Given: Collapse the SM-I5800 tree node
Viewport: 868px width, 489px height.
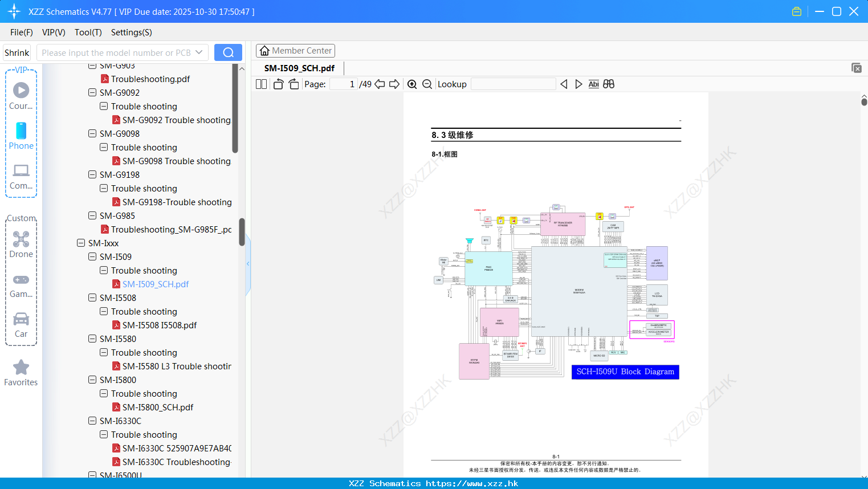Looking at the screenshot, I should [x=92, y=380].
